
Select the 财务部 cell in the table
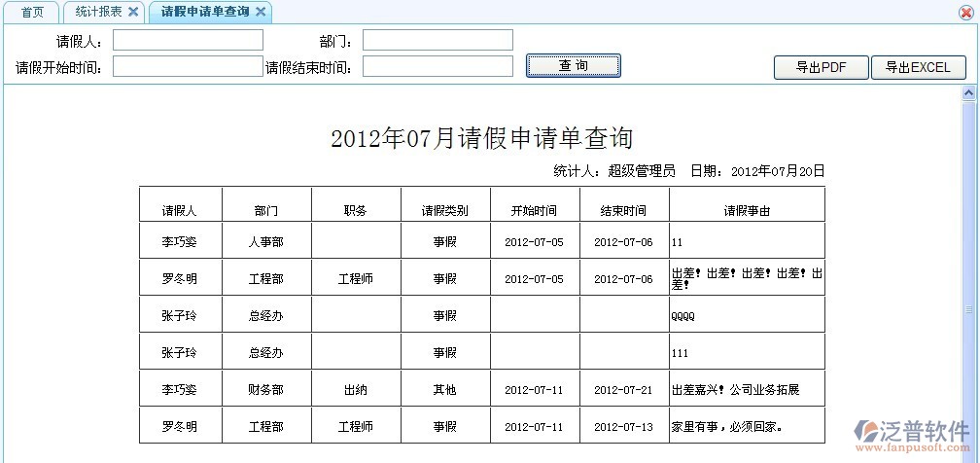(266, 389)
